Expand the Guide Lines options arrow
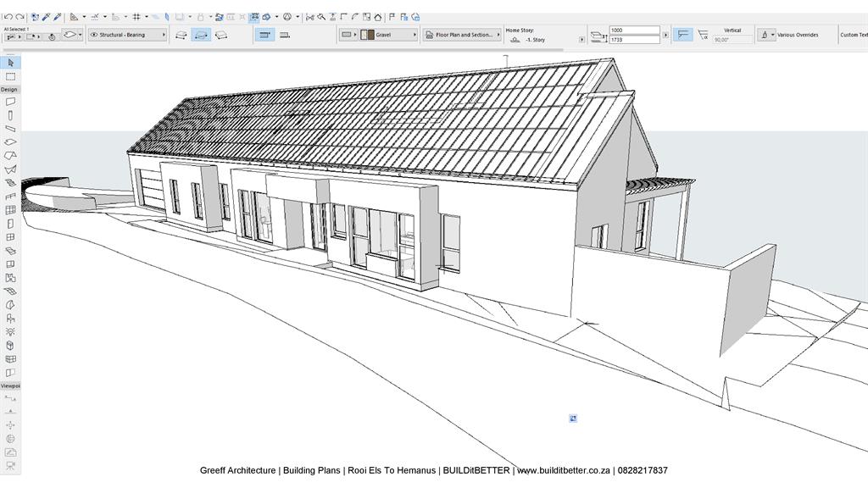 pyautogui.click(x=84, y=17)
